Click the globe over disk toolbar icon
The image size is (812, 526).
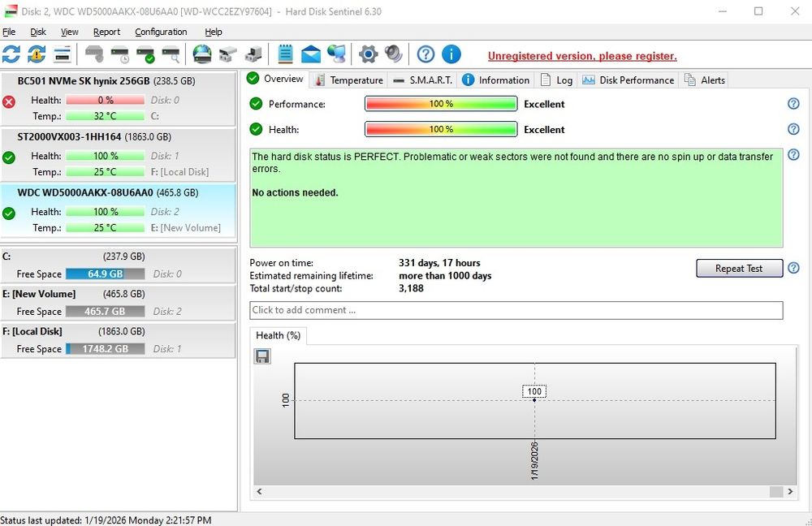pos(202,54)
